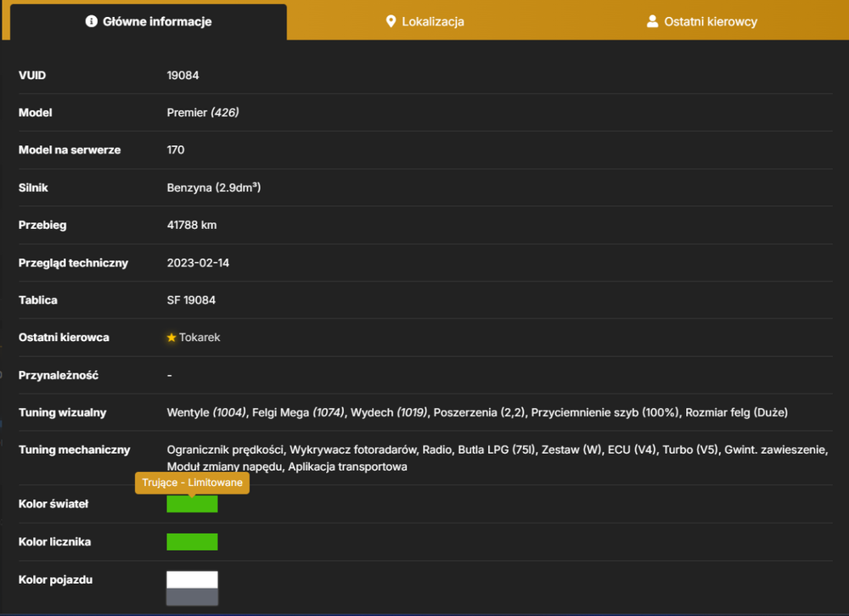Click the Premier (426) model value
The height and width of the screenshot is (616, 849).
(x=203, y=113)
